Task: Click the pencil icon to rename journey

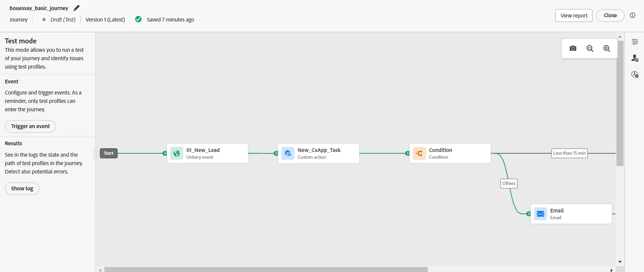Action: coord(76,8)
